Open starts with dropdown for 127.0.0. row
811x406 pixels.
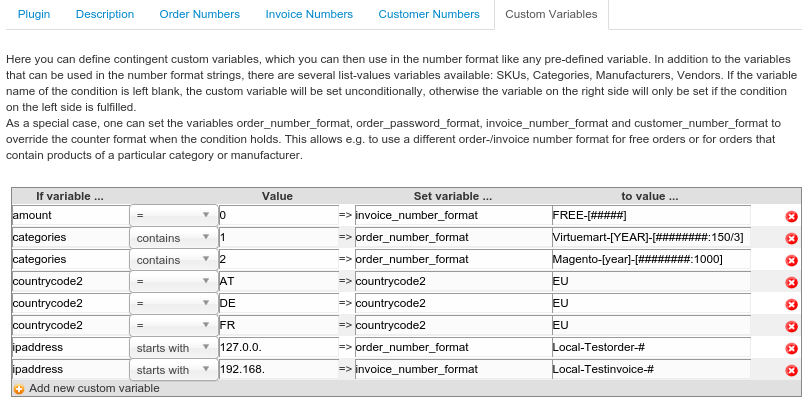pyautogui.click(x=172, y=347)
